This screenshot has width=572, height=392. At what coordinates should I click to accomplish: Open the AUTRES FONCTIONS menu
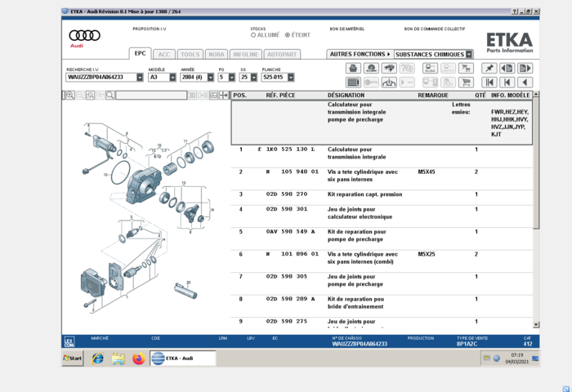point(360,54)
